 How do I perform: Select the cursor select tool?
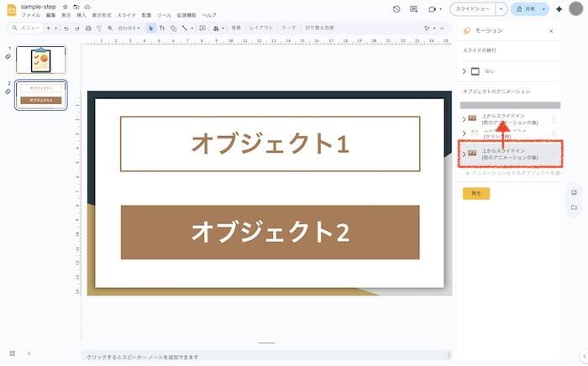click(x=150, y=28)
